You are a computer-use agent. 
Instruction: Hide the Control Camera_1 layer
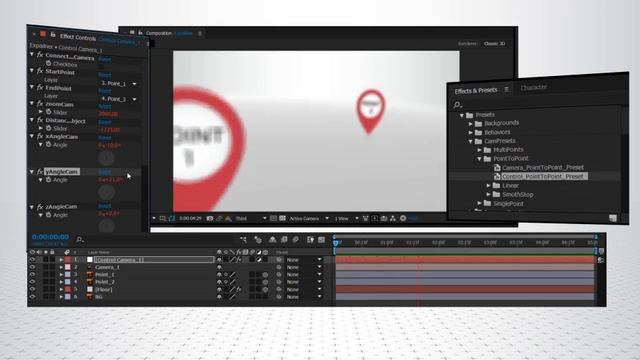32,260
